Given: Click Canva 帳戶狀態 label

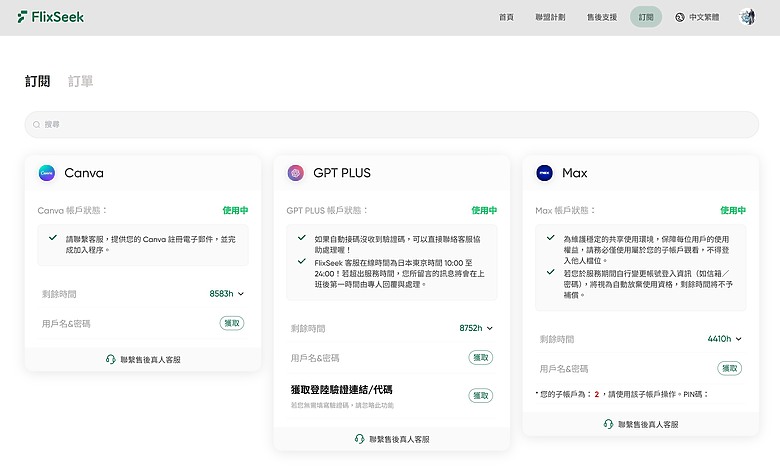Looking at the screenshot, I should click(72, 210).
